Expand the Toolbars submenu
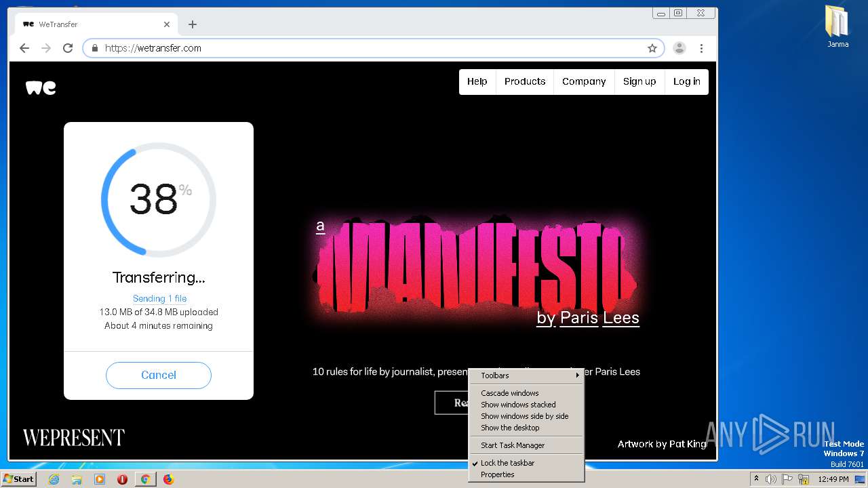This screenshot has width=868, height=488. tap(526, 375)
